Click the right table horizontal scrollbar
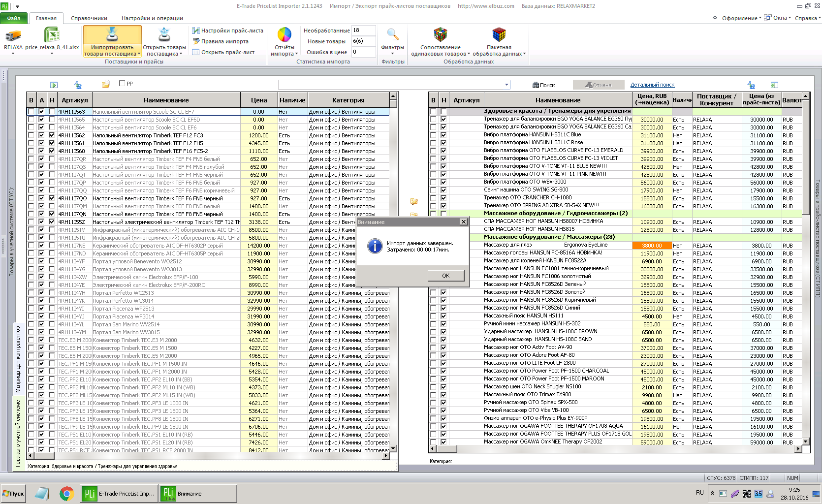The height and width of the screenshot is (504, 822). [616, 449]
